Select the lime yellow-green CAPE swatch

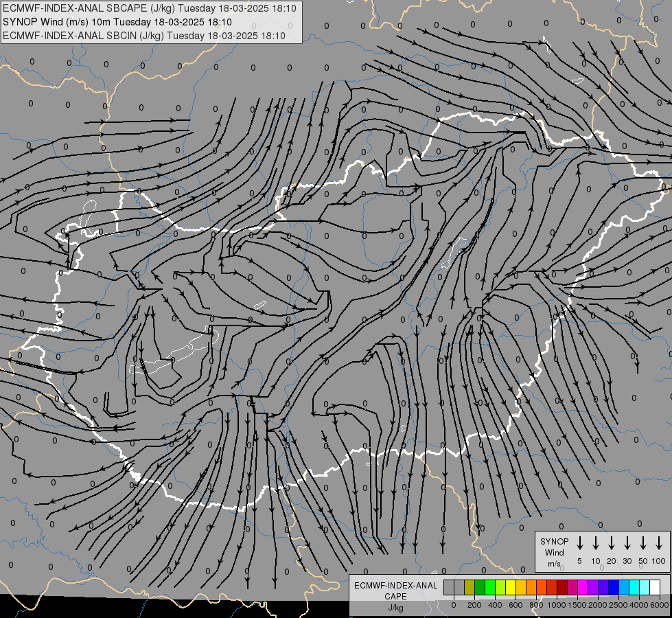tap(500, 587)
